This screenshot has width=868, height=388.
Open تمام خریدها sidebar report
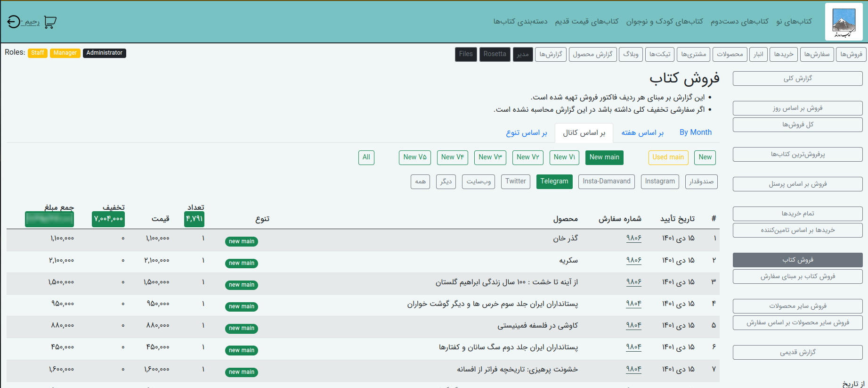[x=797, y=214]
